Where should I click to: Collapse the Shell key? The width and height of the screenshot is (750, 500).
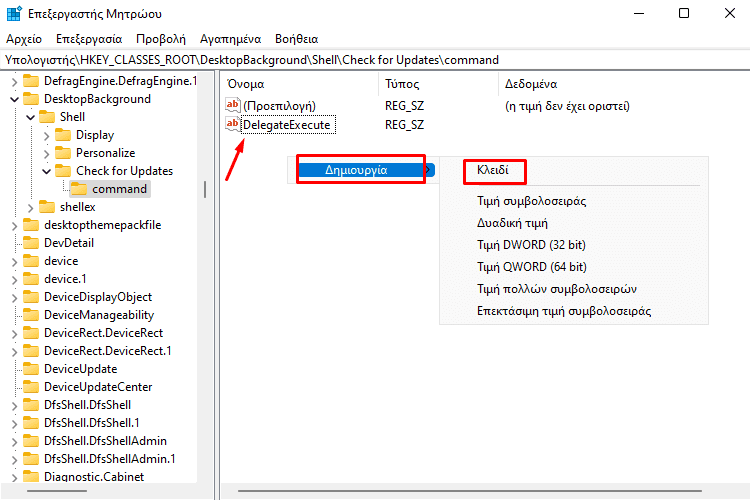31,118
